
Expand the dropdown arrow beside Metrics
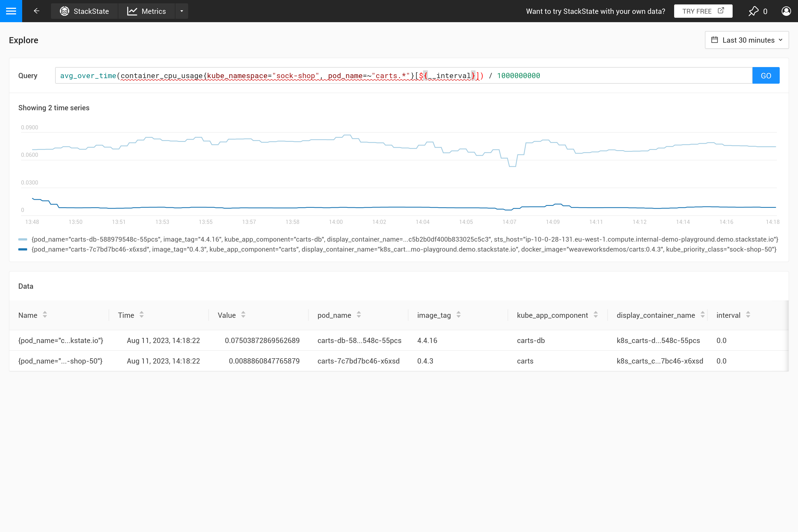pos(182,11)
